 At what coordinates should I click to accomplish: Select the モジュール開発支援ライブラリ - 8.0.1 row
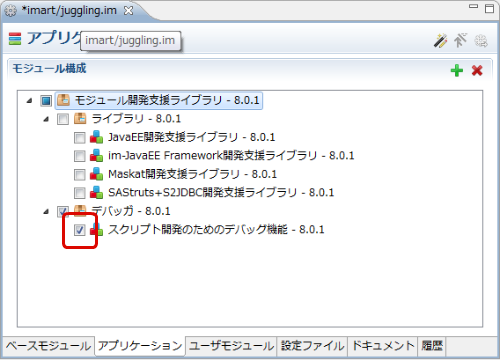(159, 100)
